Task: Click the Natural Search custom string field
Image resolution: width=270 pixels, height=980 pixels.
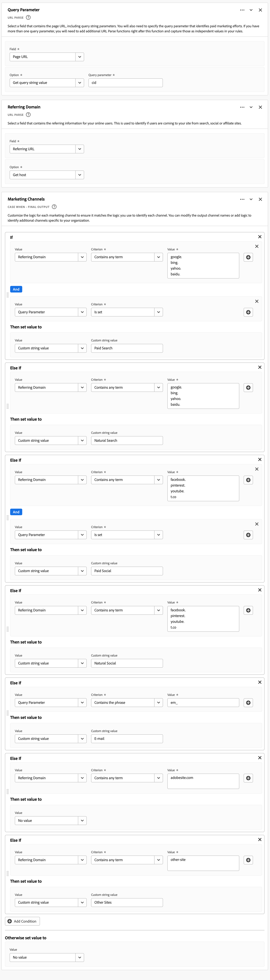Action: (x=127, y=441)
